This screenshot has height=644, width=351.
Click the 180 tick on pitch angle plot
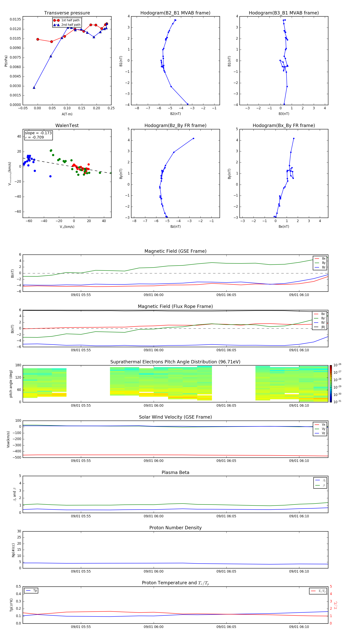click(x=18, y=365)
